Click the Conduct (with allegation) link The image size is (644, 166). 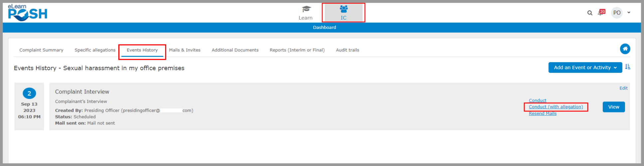[556, 107]
